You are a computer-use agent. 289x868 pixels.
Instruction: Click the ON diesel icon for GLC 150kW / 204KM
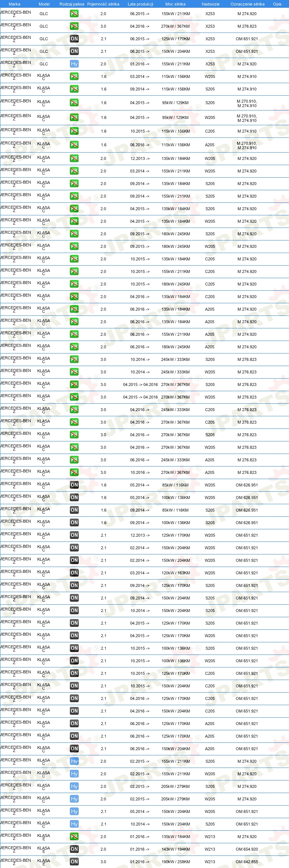click(x=74, y=51)
